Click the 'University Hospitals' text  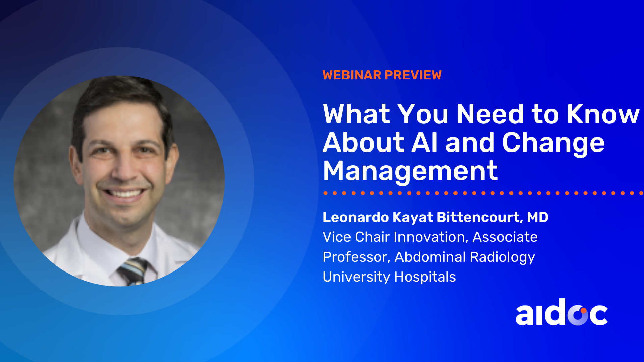(389, 277)
